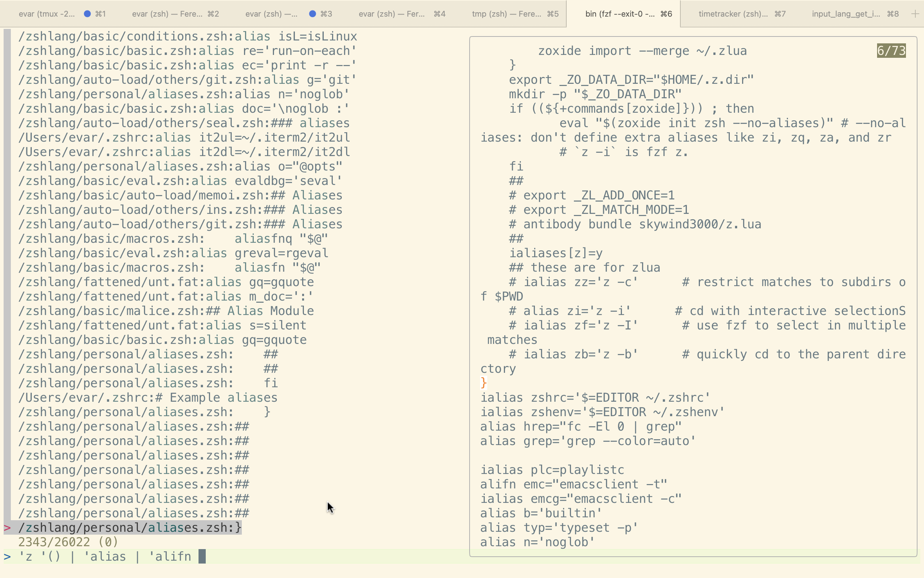Select the result alias evaldbg='seval'
Viewport: 924px width, 578px height.
point(180,181)
